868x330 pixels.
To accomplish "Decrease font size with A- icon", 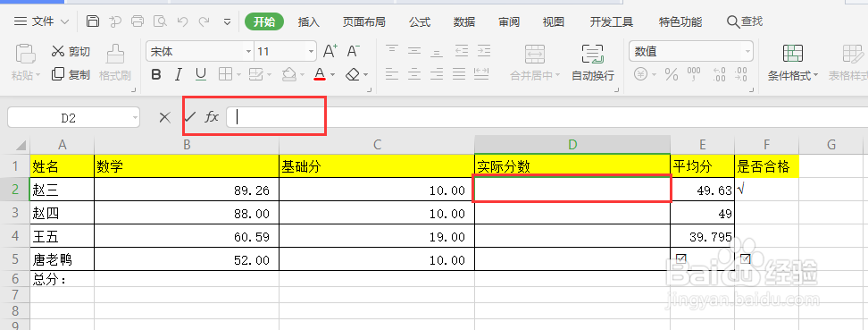I will coord(353,52).
